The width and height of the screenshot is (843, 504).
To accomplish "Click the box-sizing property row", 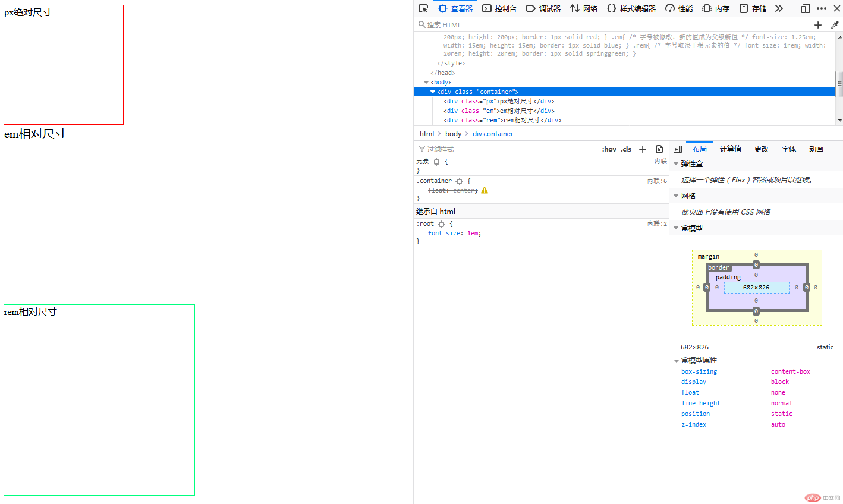I will pyautogui.click(x=756, y=372).
